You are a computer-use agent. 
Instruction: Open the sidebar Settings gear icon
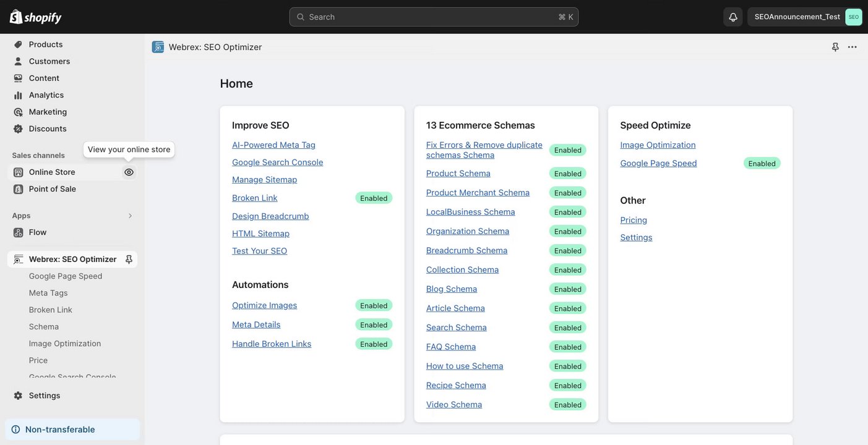[18, 396]
